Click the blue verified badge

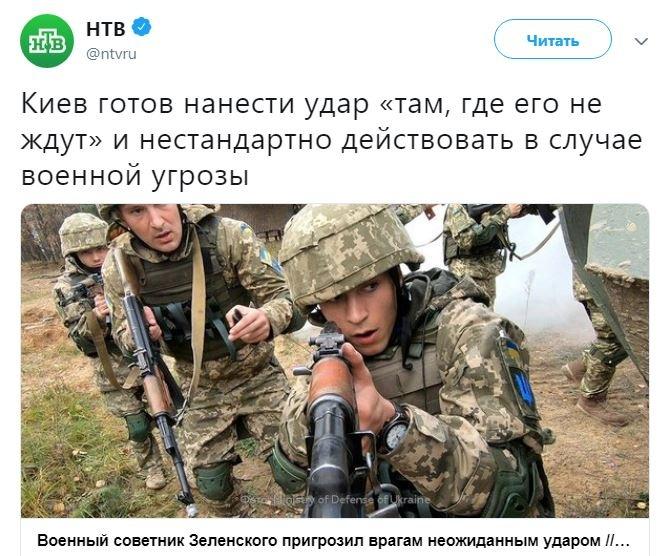coord(141,27)
